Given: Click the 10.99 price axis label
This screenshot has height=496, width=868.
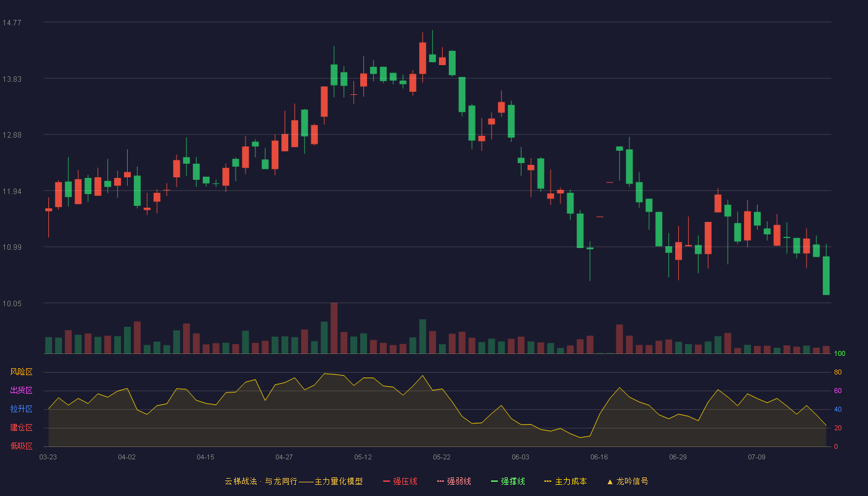Looking at the screenshot, I should (x=12, y=247).
